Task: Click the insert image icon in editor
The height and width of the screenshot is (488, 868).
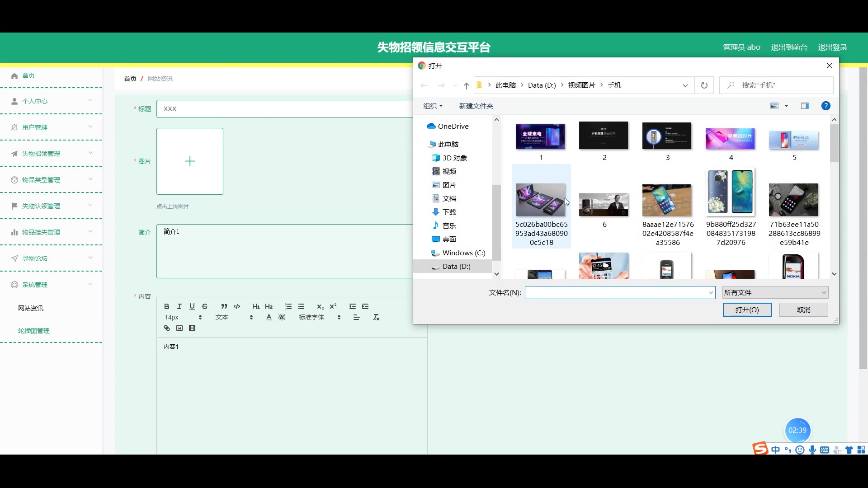Action: [x=179, y=328]
